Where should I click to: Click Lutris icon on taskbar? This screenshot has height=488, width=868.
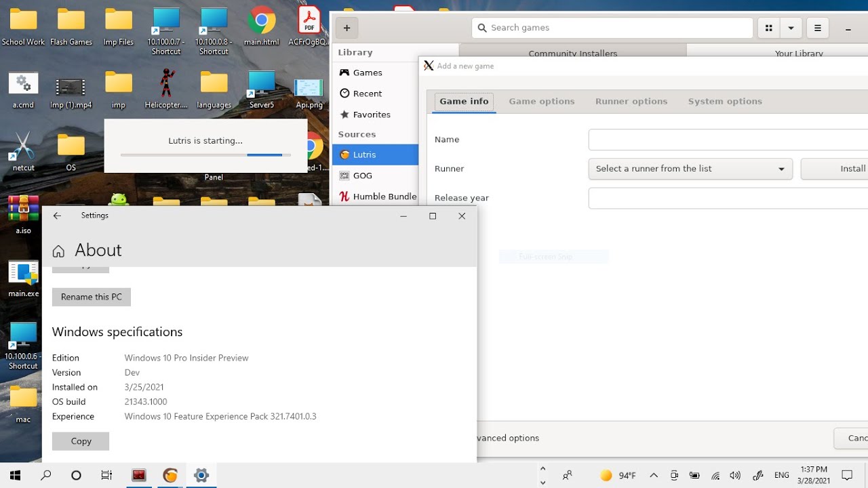point(170,475)
